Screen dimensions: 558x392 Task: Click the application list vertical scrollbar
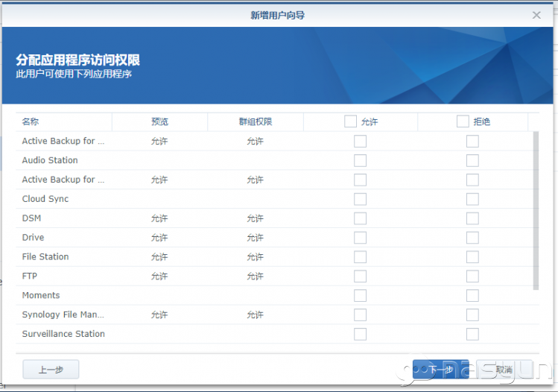click(536, 211)
